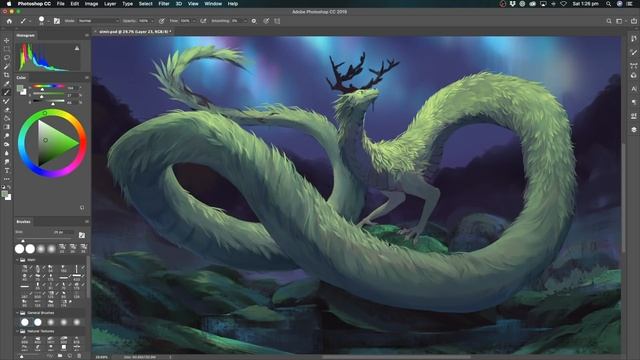Viewport: 640px width, 360px height.
Task: Open brush preset picker dropdown arrow
Action: (x=48, y=21)
